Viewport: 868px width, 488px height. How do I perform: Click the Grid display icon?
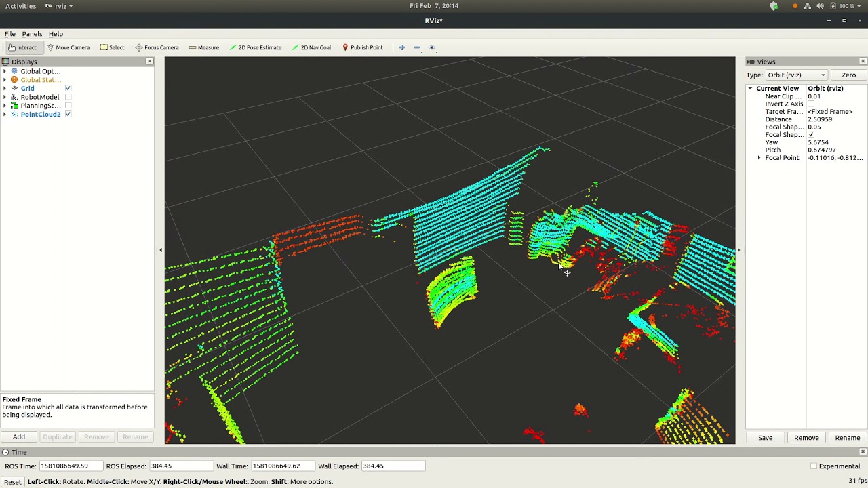(14, 88)
